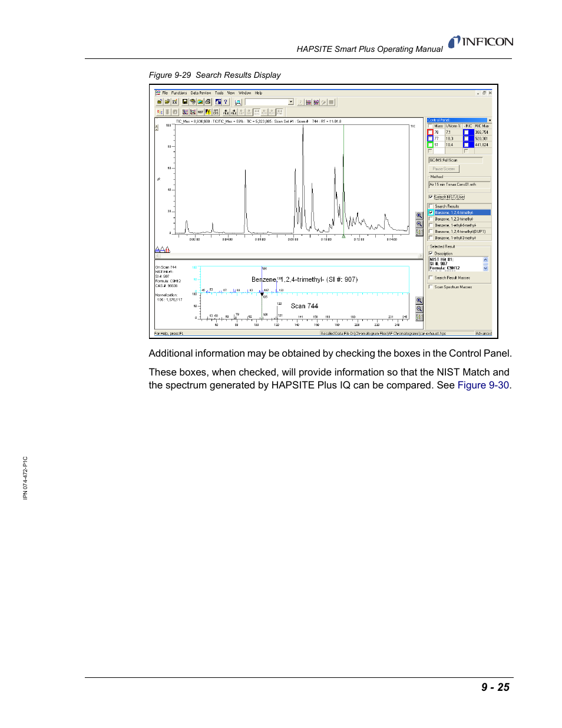Enable Search Result Masses checkbox
The width and height of the screenshot is (562, 728).
431,278
